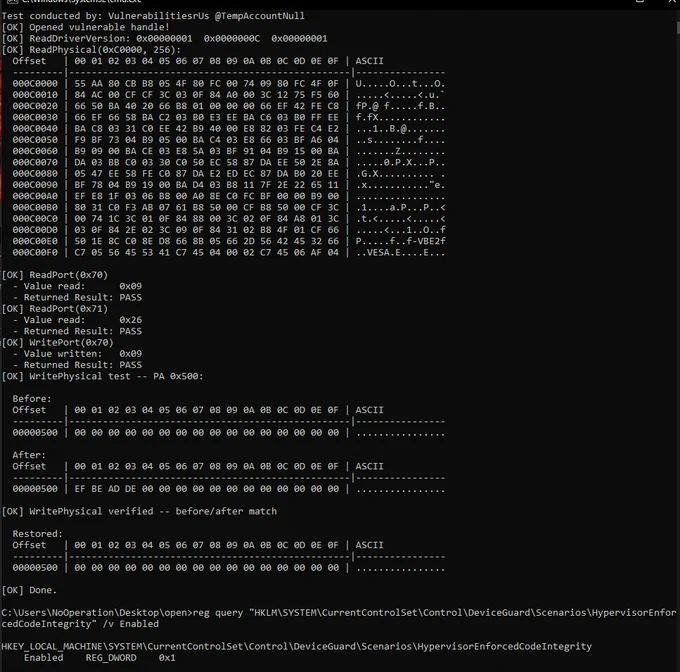The width and height of the screenshot is (680, 672).
Task: Click the 'Restored:' label
Action: click(x=37, y=535)
